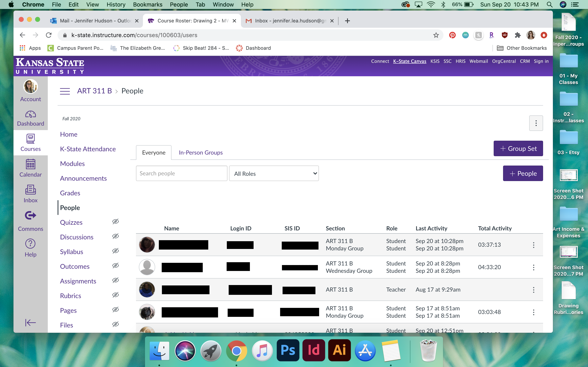This screenshot has width=588, height=367.
Task: Toggle visibility of the Quizzes page
Action: [x=115, y=221]
